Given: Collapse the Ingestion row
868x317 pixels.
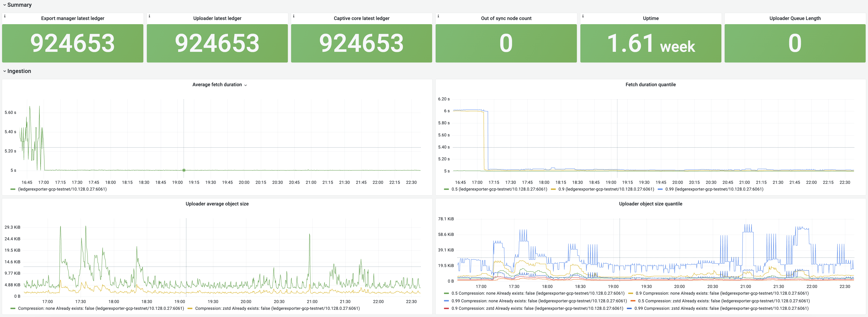Looking at the screenshot, I should tap(5, 71).
